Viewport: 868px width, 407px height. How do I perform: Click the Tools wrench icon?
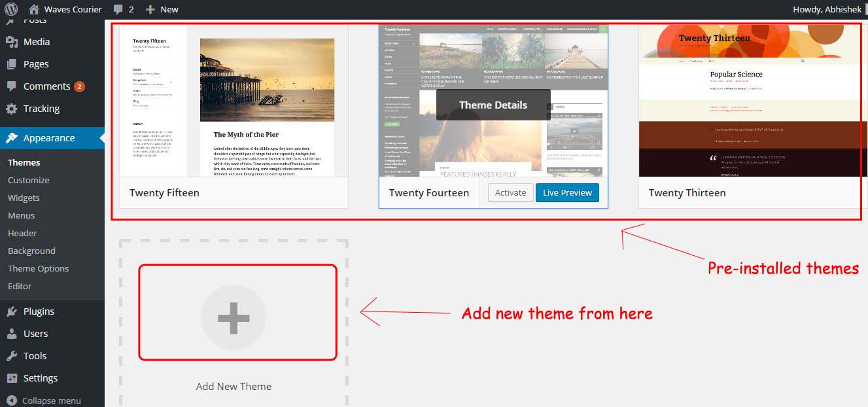[x=12, y=356]
